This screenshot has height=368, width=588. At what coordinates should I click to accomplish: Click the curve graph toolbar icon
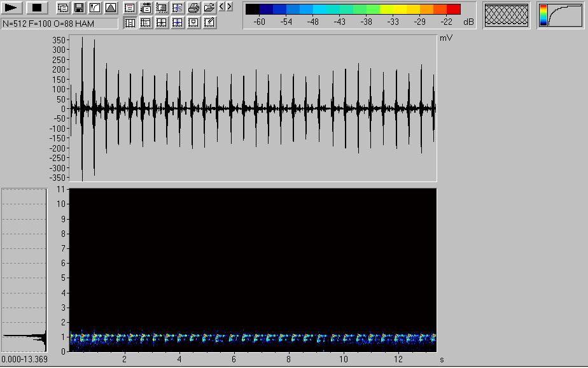point(95,8)
